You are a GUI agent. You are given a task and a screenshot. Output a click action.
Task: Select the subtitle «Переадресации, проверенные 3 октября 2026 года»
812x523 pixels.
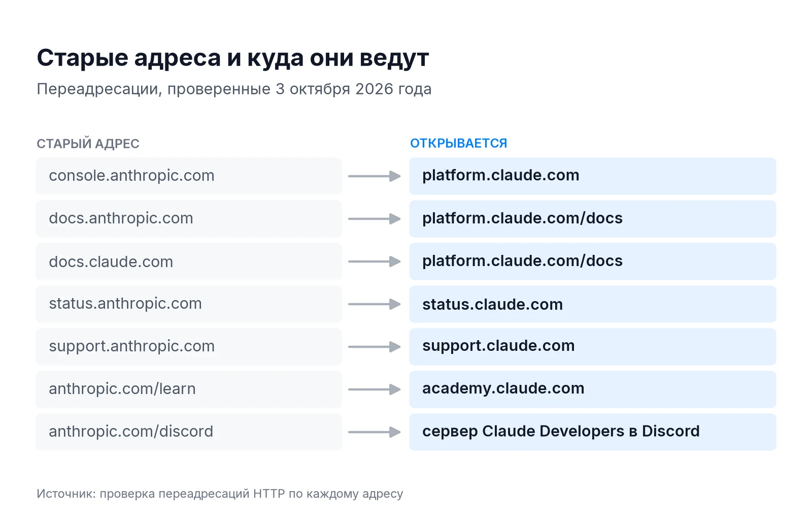tap(234, 89)
